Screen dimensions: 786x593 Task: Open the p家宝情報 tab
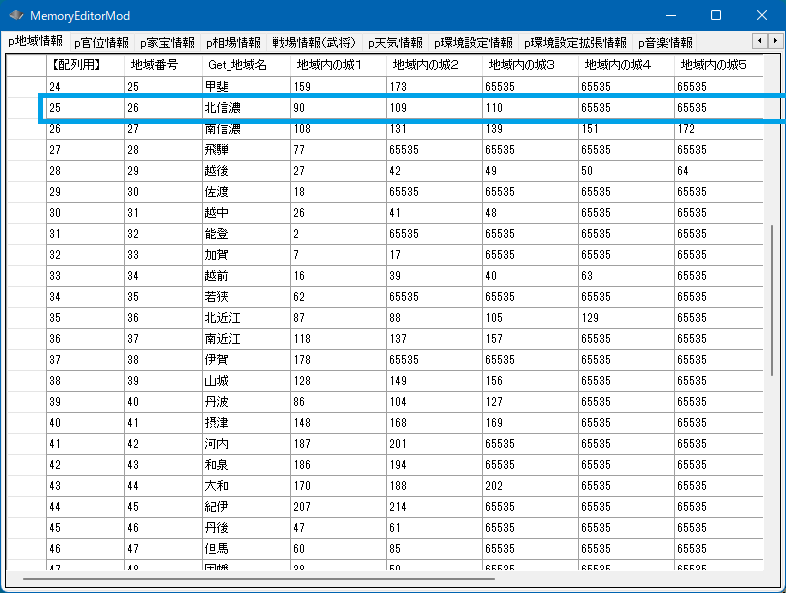pos(167,43)
